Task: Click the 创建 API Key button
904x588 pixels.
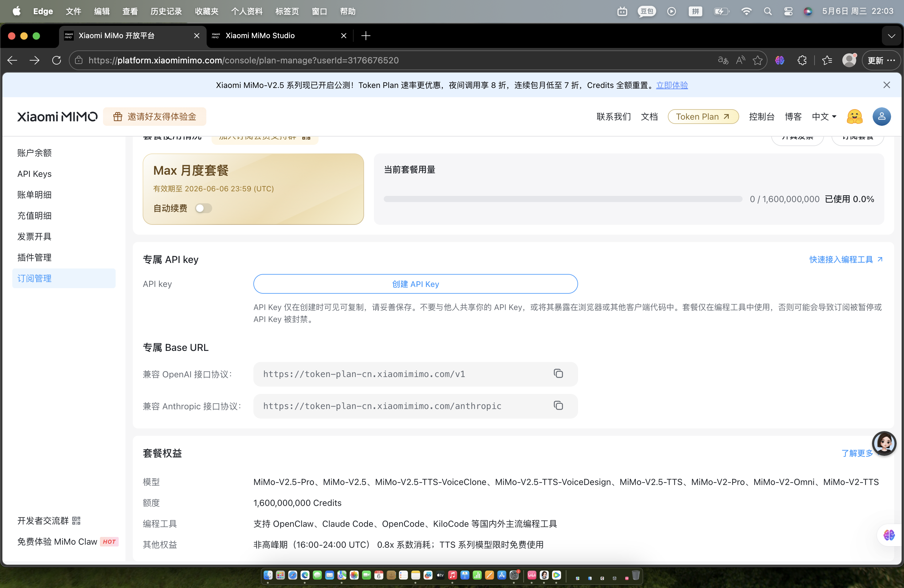Action: coord(415,284)
